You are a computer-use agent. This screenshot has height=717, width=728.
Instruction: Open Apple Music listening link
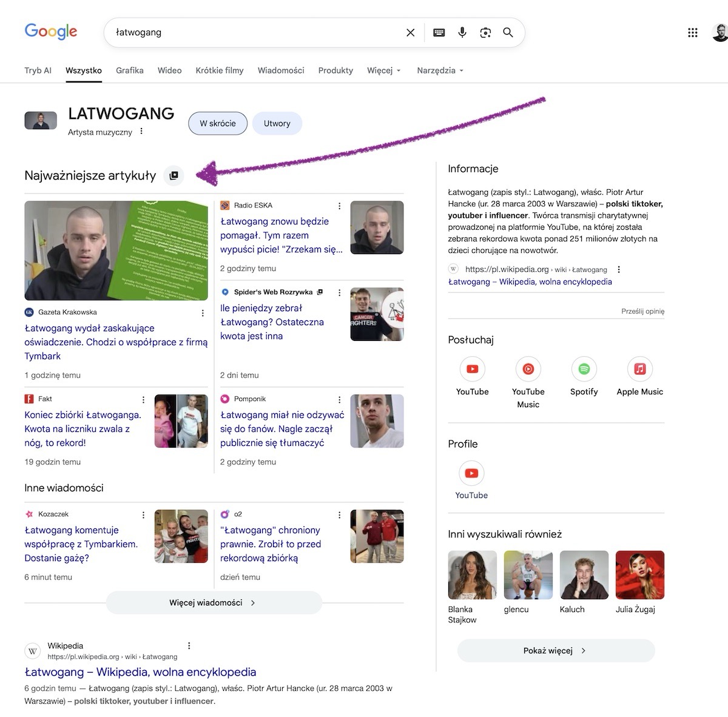(639, 369)
